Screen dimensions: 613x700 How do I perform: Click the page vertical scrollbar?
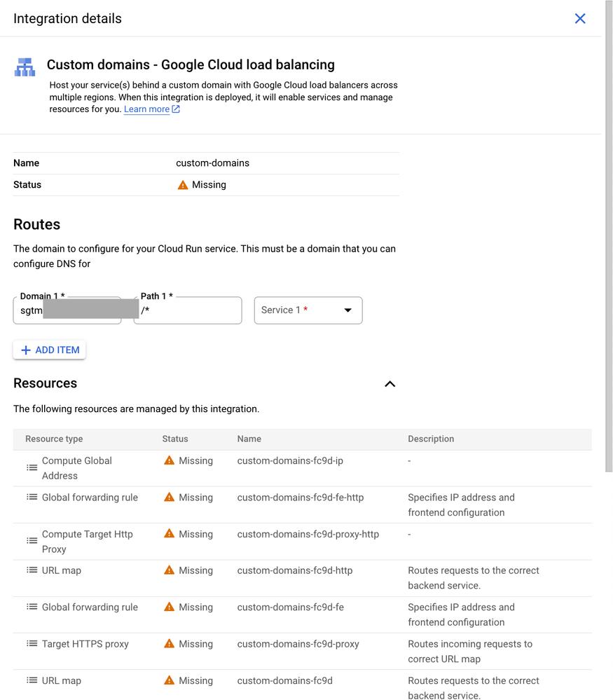(x=609, y=235)
